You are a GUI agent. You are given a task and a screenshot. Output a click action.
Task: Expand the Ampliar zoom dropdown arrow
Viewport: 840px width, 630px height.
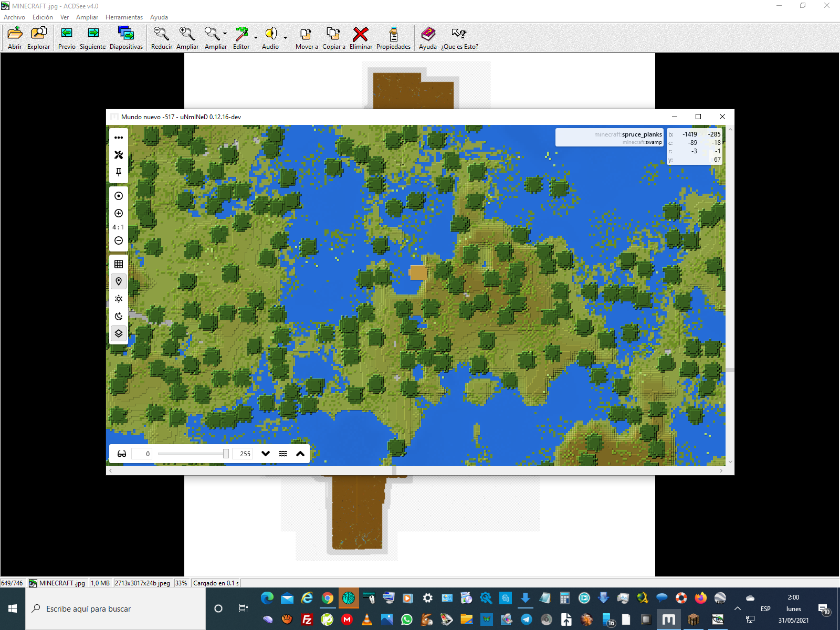click(225, 34)
